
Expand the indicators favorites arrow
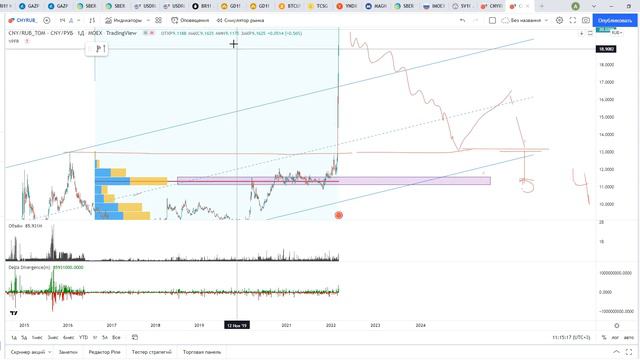148,20
